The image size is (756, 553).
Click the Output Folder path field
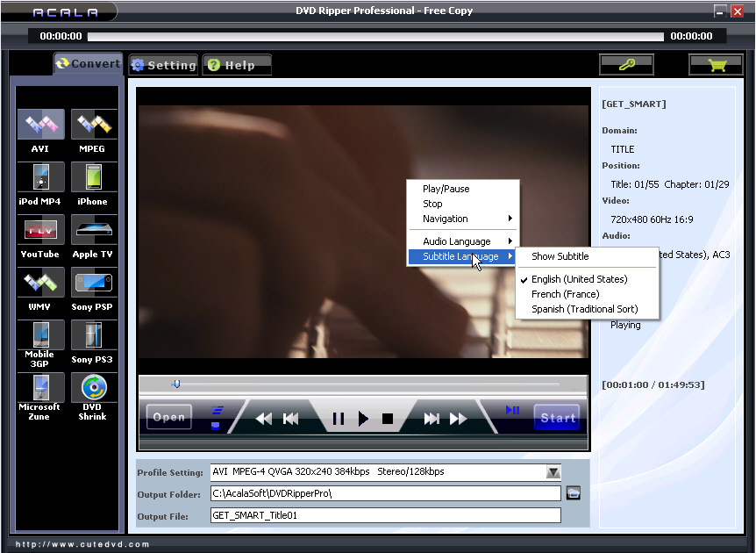pos(386,493)
